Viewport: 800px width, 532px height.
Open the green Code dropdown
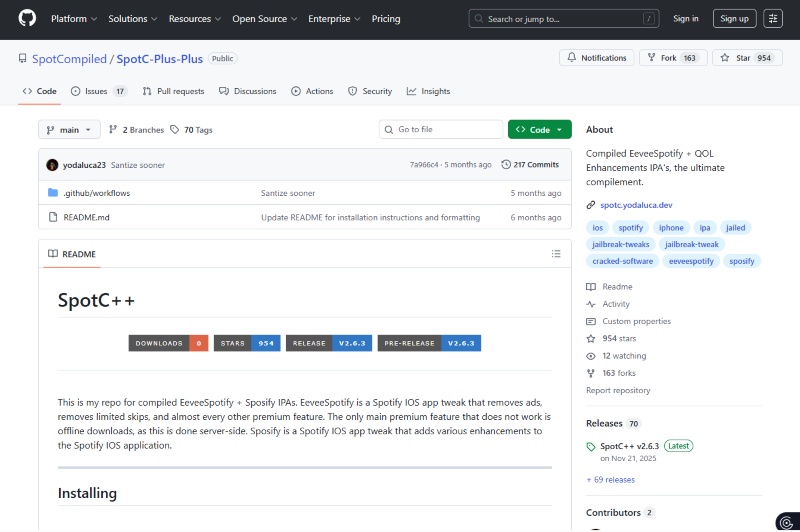539,130
